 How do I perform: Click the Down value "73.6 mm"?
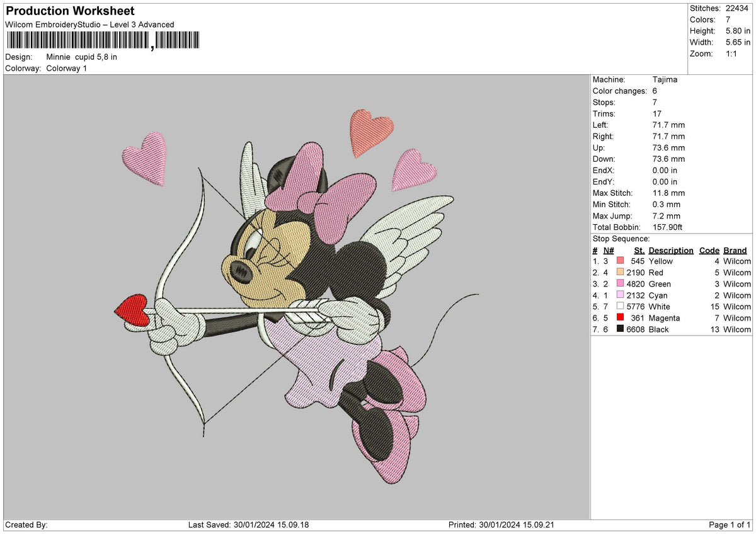point(668,159)
